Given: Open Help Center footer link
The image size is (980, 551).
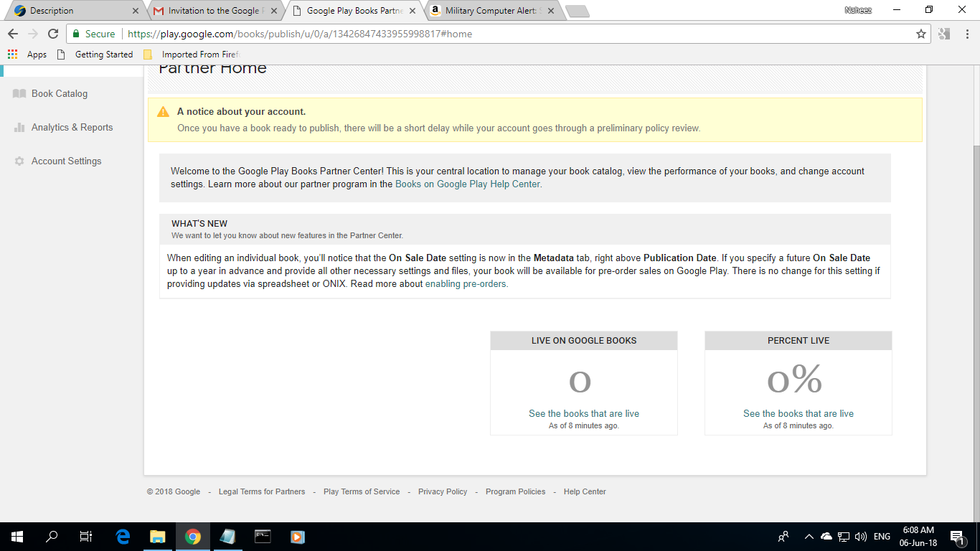Looking at the screenshot, I should click(585, 491).
